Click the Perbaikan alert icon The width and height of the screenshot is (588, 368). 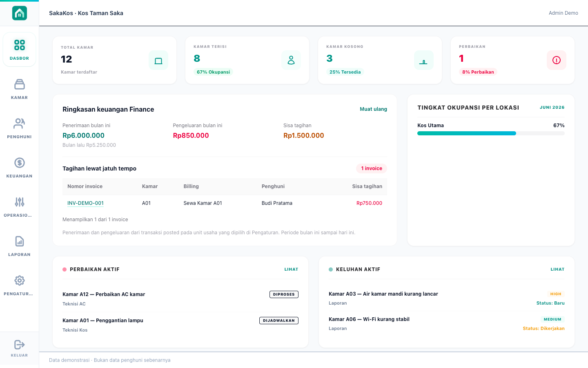tap(556, 60)
